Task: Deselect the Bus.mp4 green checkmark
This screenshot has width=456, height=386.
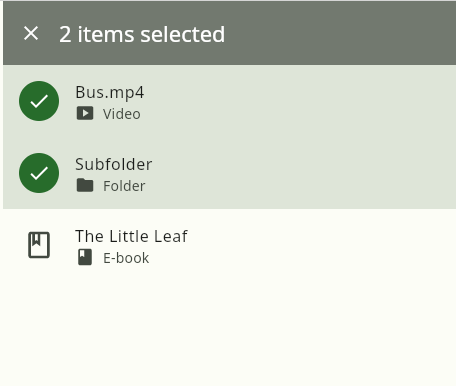Action: coord(39,101)
